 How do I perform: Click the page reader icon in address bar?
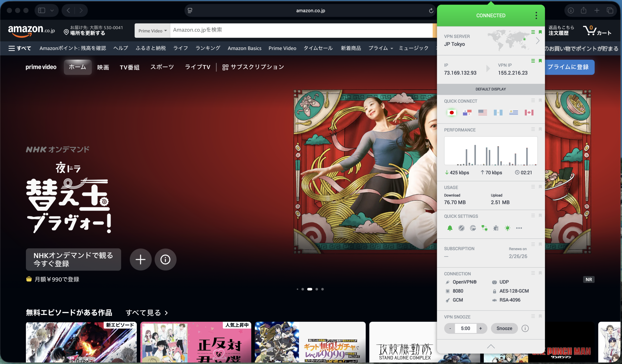click(x=190, y=10)
